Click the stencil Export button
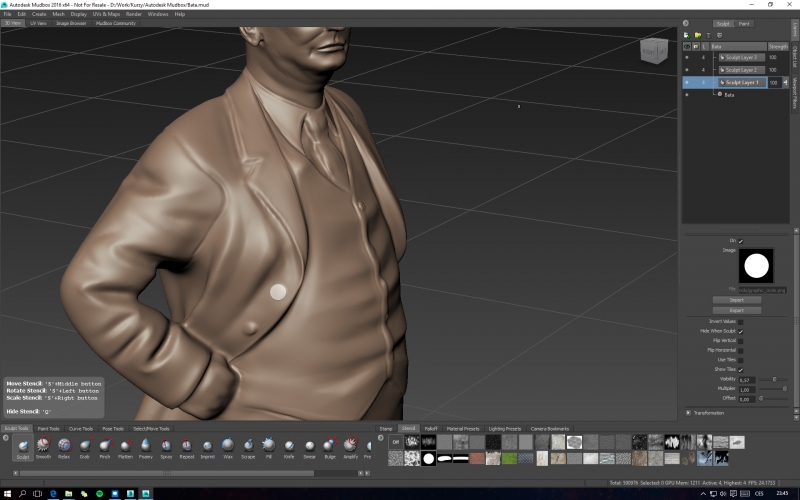Image resolution: width=800 pixels, height=500 pixels. [736, 310]
